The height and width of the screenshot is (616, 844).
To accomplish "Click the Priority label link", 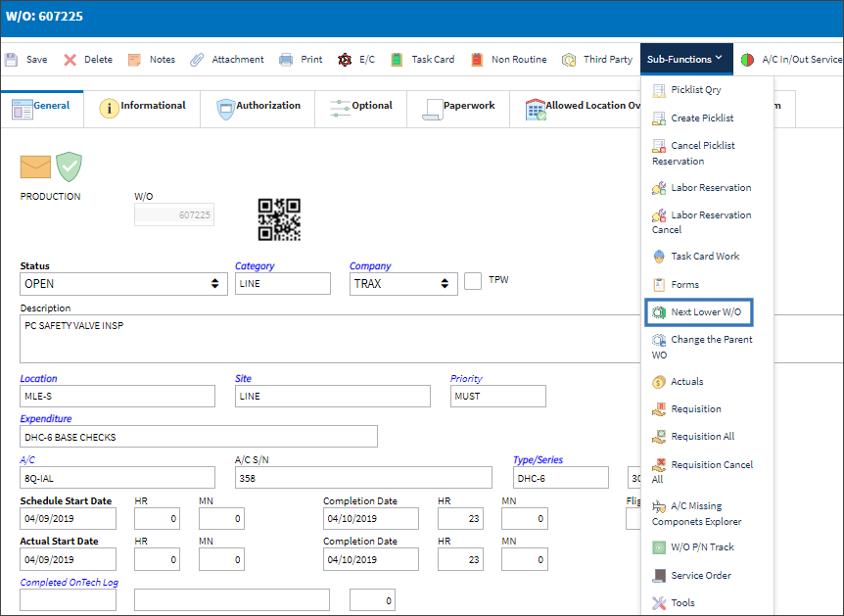I will point(466,379).
